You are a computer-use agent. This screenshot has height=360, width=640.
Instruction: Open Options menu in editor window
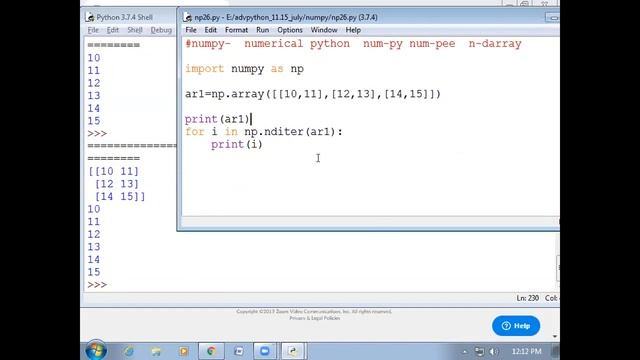click(290, 30)
